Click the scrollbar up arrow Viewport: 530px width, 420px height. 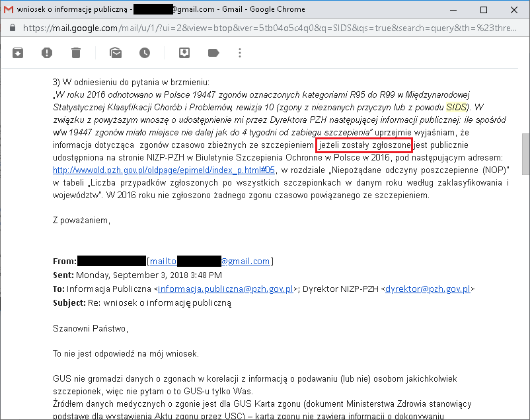point(525,45)
